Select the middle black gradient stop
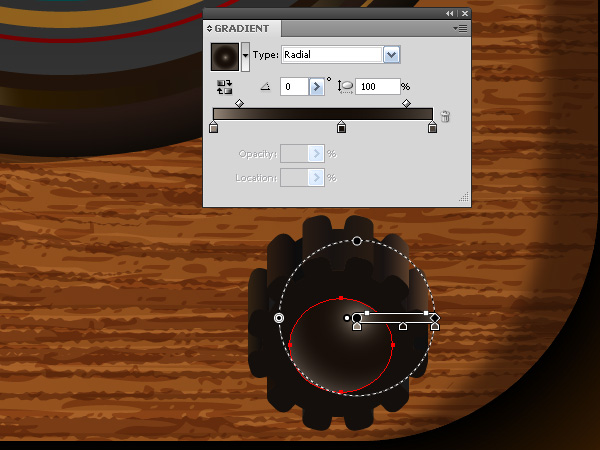The height and width of the screenshot is (450, 600). click(341, 127)
